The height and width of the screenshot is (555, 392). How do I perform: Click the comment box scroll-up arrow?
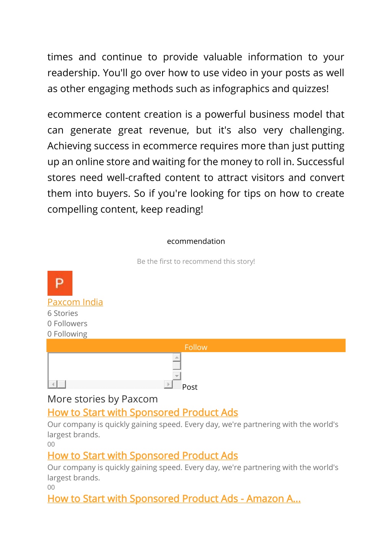click(177, 357)
